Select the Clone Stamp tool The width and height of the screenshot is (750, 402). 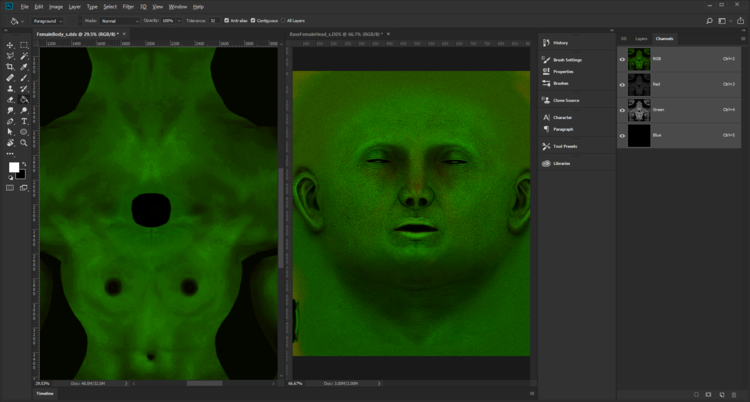click(10, 89)
